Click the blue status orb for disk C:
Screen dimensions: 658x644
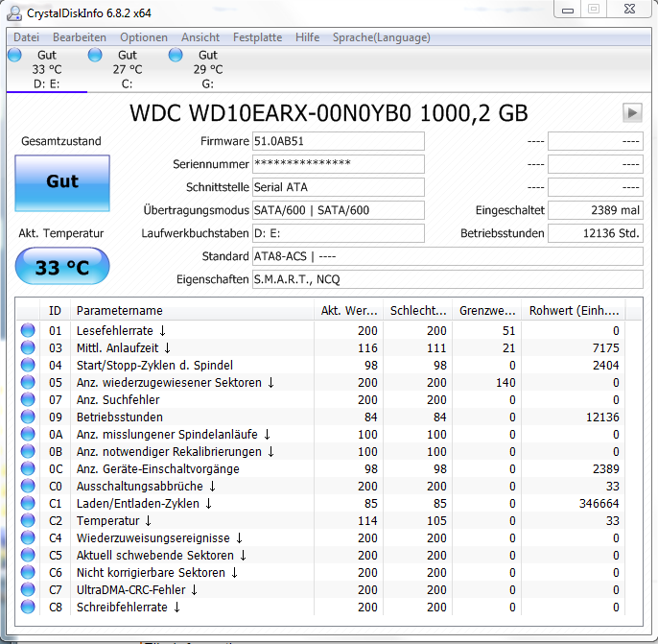tap(95, 55)
